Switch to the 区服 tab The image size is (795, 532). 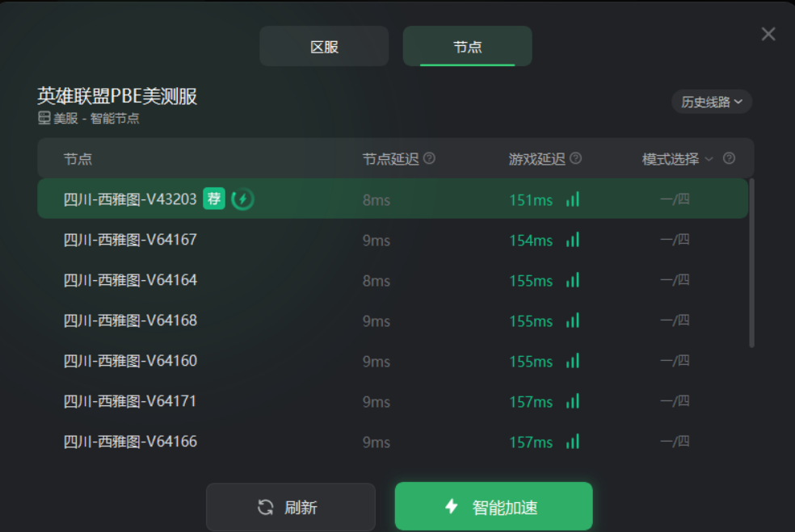point(324,46)
